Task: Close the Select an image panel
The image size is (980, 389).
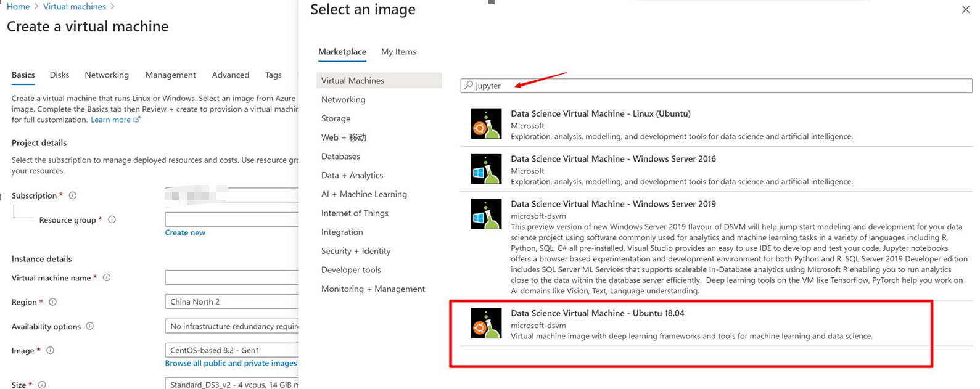Action: (x=965, y=9)
